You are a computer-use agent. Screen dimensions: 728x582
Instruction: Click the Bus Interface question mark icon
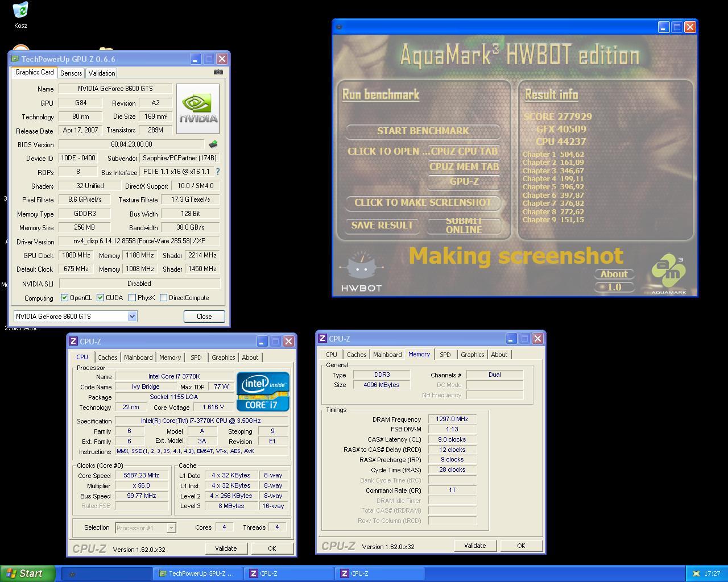(x=217, y=172)
